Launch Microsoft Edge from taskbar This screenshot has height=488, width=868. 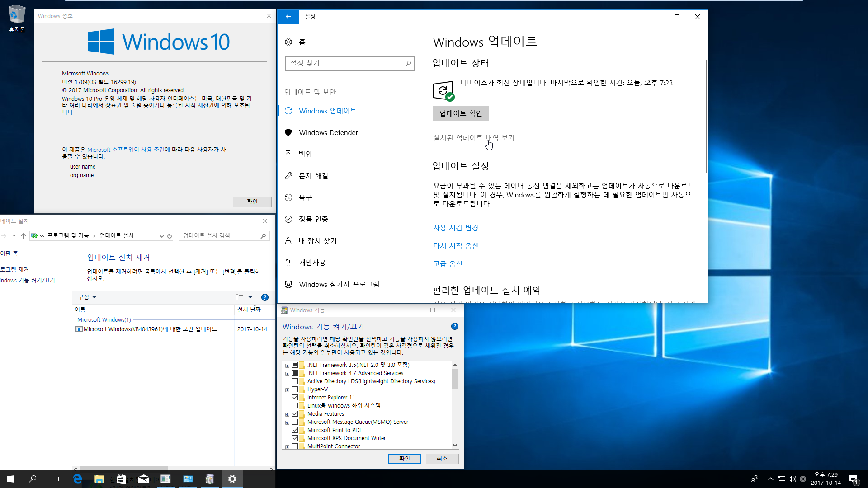(x=77, y=479)
